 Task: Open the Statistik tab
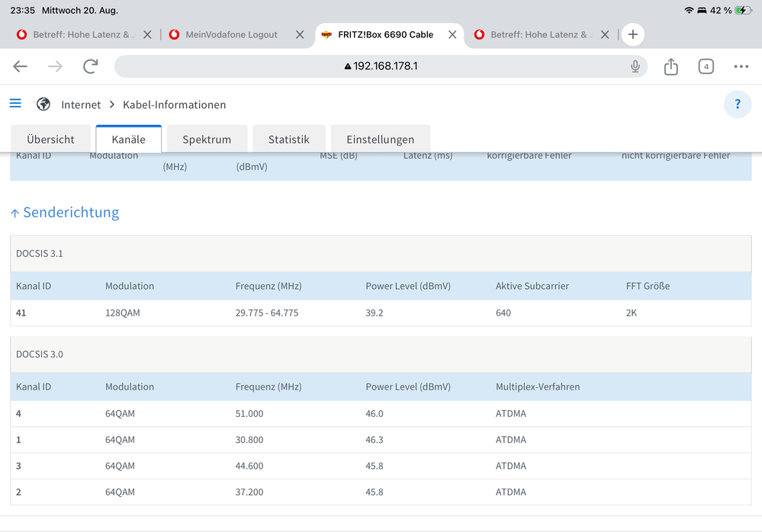click(x=288, y=139)
